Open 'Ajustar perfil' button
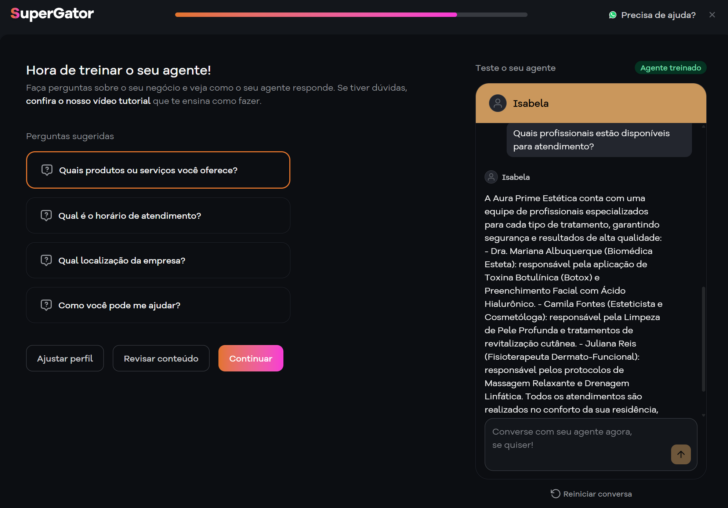 click(65, 358)
